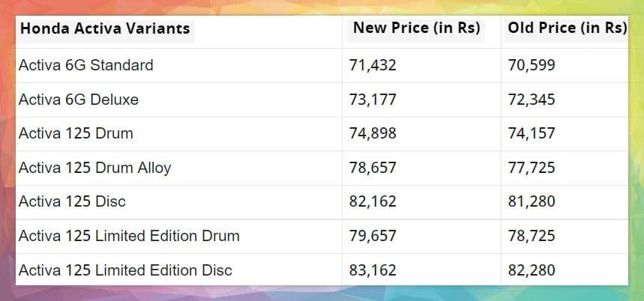Select the 72,345 old price cell

532,99
